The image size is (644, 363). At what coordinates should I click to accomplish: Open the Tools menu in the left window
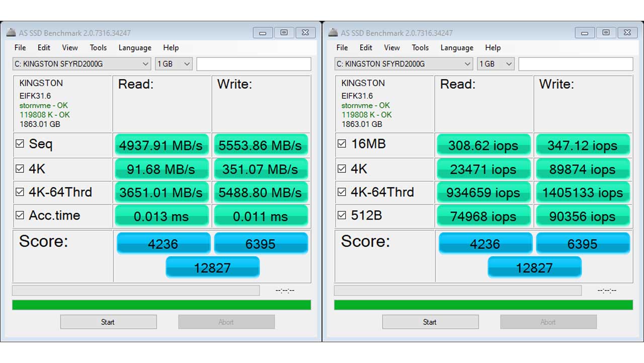point(98,47)
